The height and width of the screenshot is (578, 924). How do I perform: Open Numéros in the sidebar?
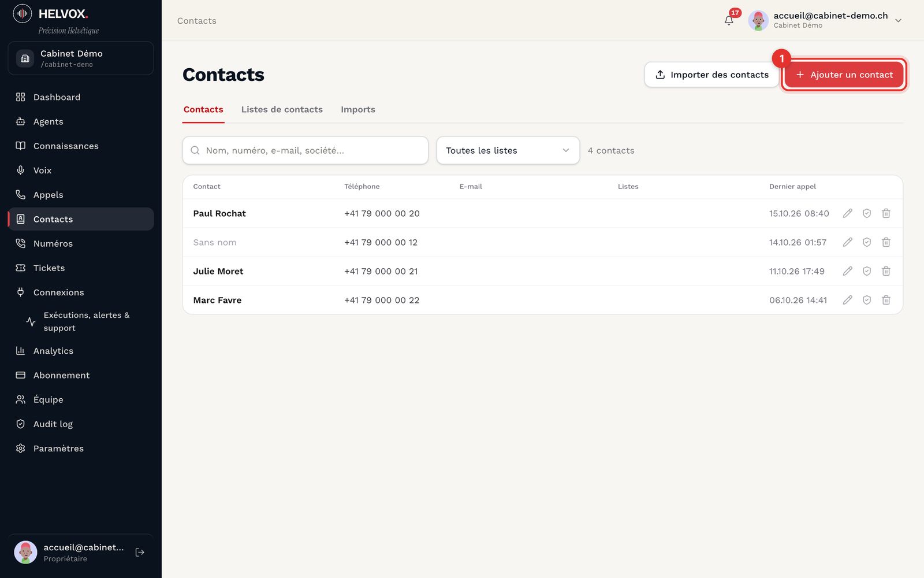[x=81, y=243]
